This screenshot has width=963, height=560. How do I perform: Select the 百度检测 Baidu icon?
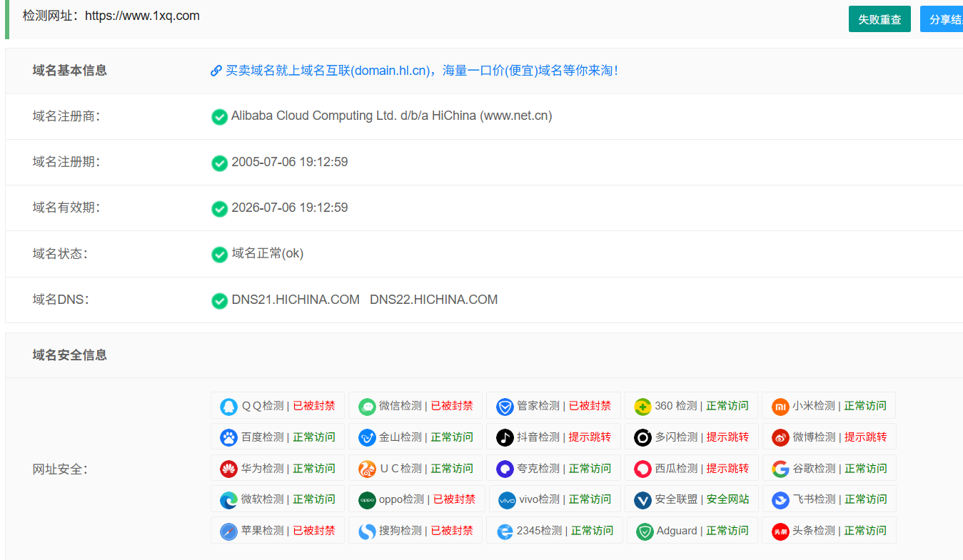tap(229, 437)
